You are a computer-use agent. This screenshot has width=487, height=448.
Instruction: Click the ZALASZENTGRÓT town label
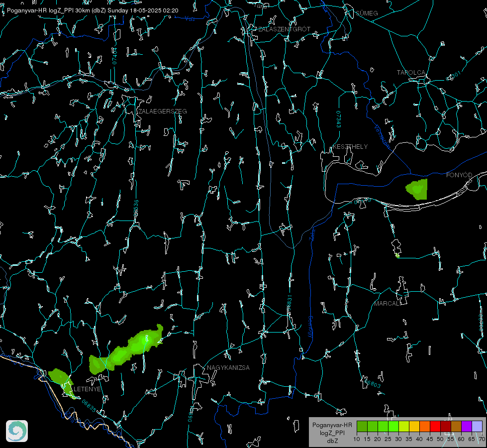(284, 29)
